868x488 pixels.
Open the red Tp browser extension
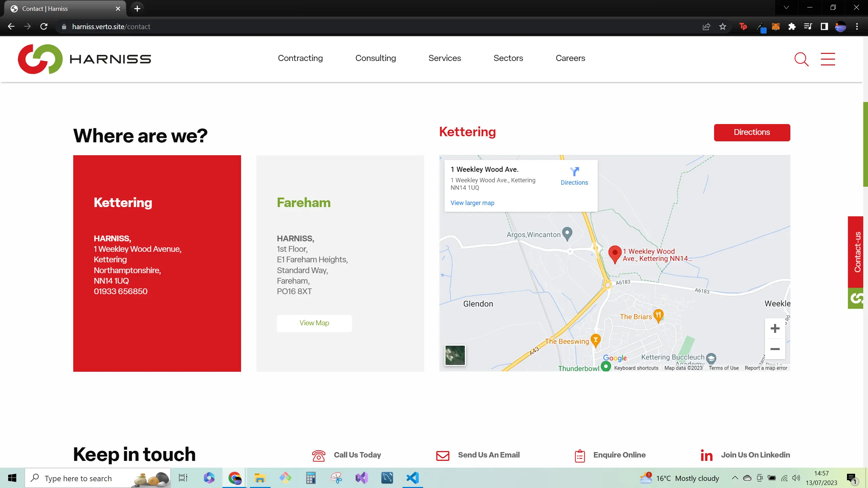(x=743, y=26)
